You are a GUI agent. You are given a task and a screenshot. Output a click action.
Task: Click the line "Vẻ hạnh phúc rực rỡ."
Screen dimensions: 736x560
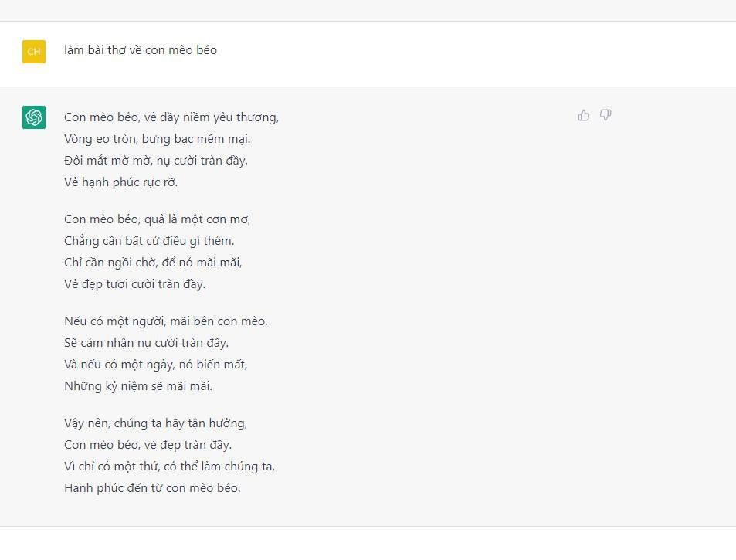(121, 182)
